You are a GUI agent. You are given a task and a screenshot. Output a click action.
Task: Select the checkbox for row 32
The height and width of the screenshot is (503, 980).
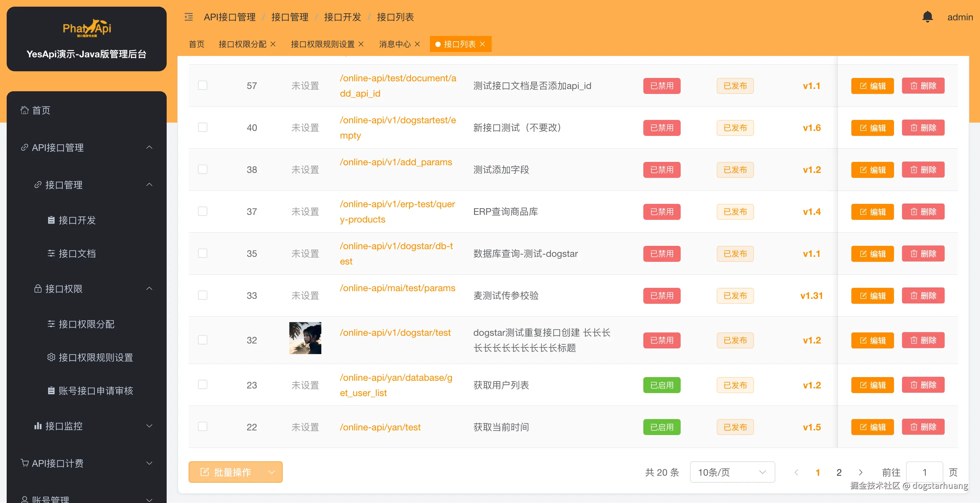click(203, 339)
